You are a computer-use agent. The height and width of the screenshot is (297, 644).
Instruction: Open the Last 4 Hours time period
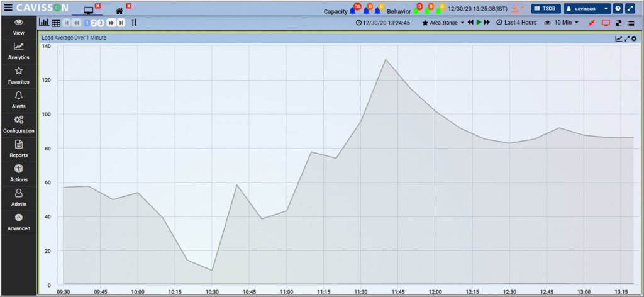[516, 23]
